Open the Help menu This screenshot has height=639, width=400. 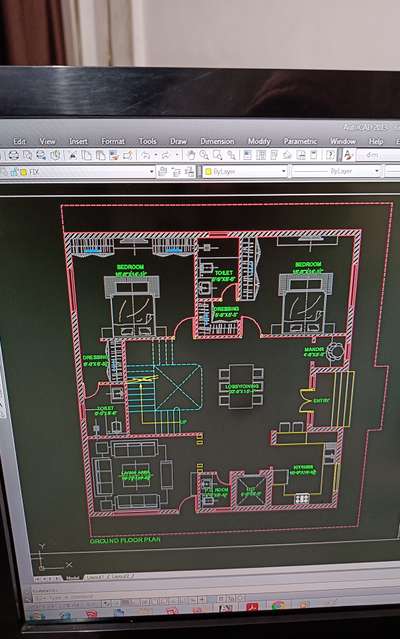pos(376,141)
